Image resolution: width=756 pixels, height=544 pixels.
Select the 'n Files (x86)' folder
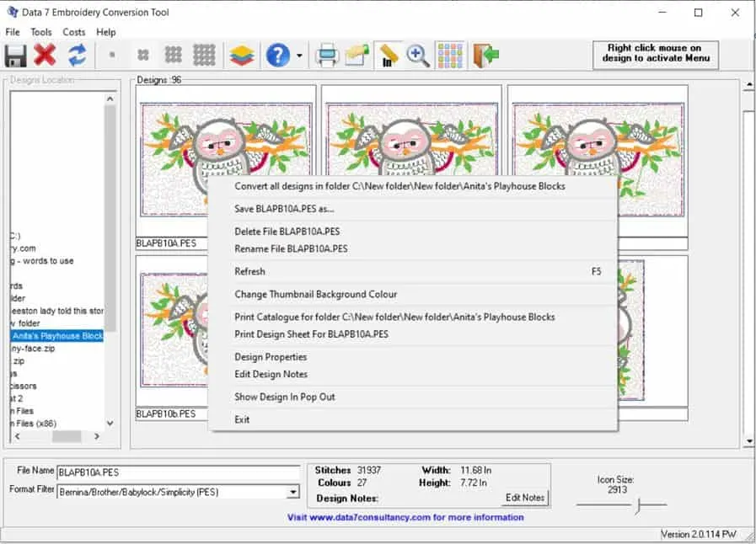[x=33, y=424]
